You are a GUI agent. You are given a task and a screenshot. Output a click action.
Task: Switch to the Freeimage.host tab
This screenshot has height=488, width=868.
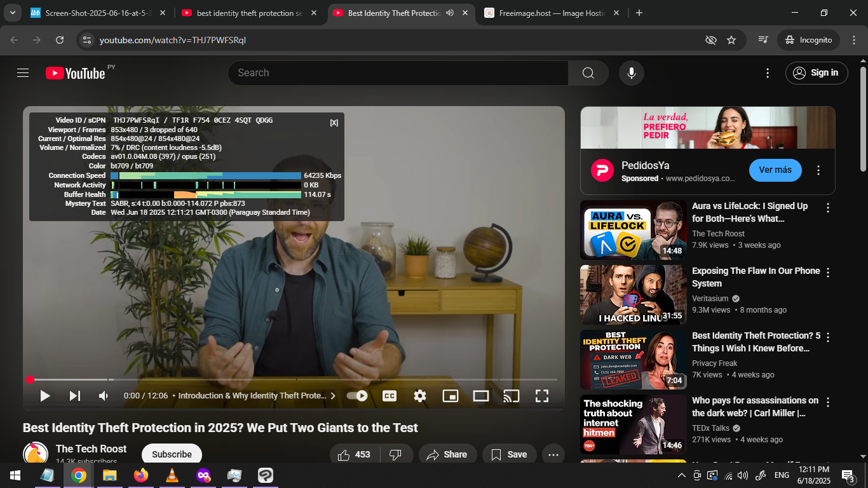[552, 13]
